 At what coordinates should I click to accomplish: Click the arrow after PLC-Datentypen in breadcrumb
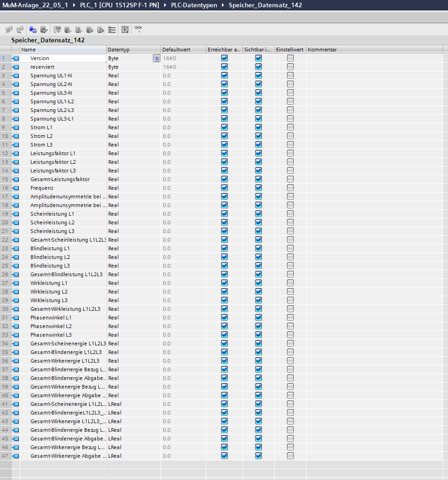(223, 5)
